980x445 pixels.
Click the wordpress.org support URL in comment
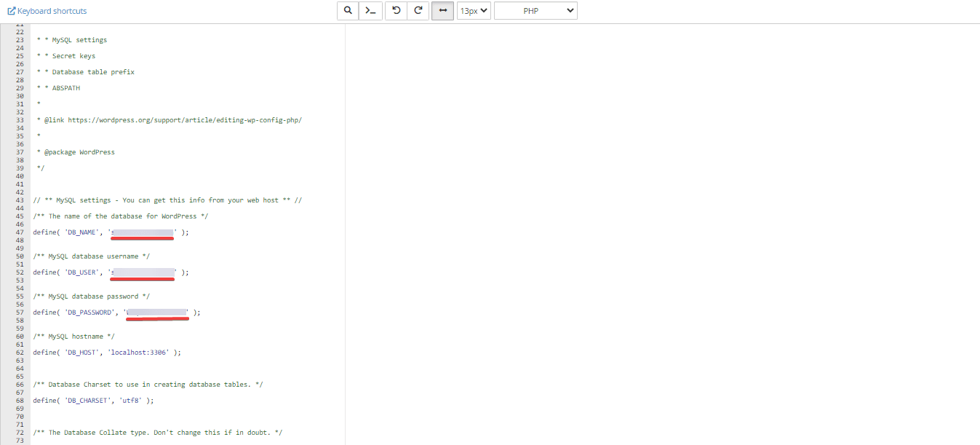[x=185, y=120]
